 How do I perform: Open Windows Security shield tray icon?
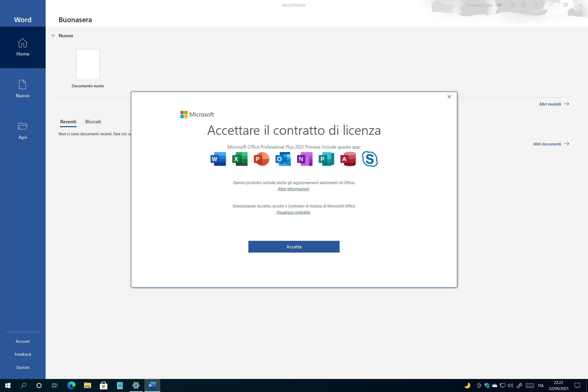487,385
